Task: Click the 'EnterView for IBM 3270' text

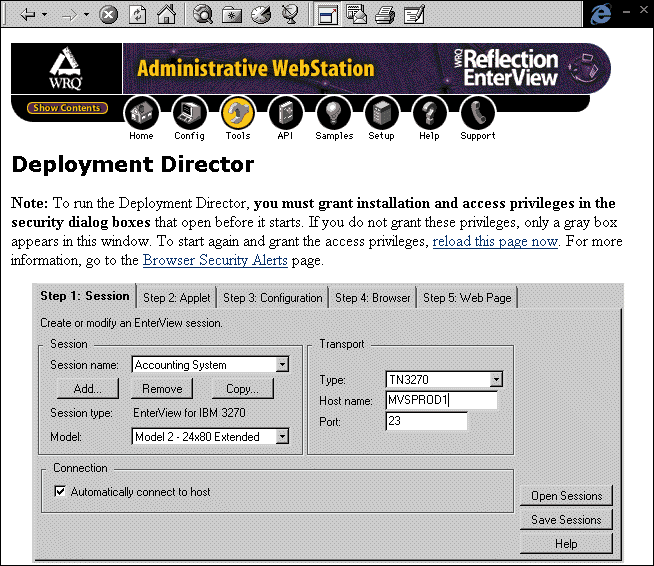Action: pyautogui.click(x=189, y=413)
